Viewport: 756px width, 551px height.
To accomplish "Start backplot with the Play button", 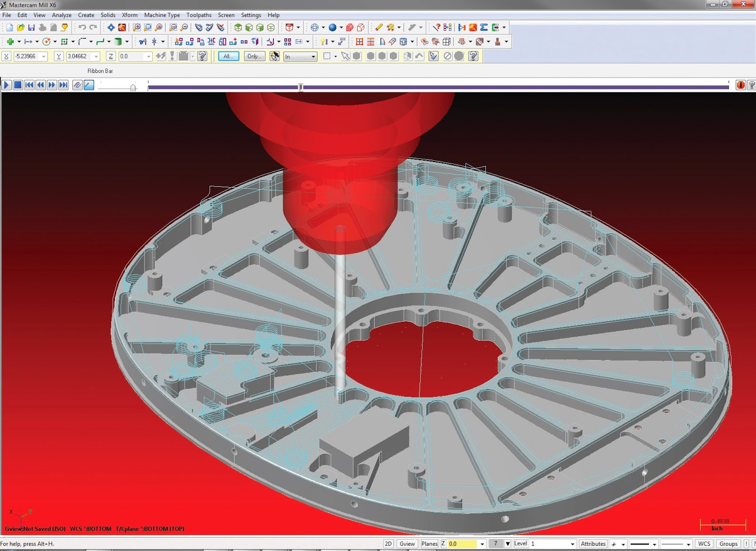I will (x=6, y=85).
